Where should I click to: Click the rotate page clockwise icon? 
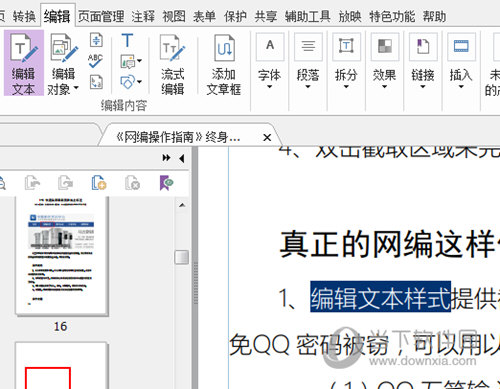pos(65,183)
